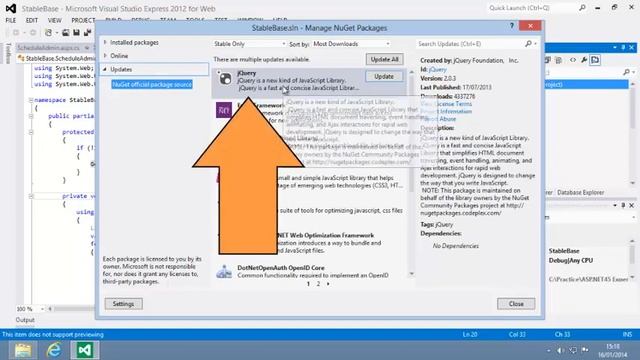Viewport: 640px width, 360px height.
Task: Click the taskbar clock showing 15:18
Action: (x=613, y=350)
